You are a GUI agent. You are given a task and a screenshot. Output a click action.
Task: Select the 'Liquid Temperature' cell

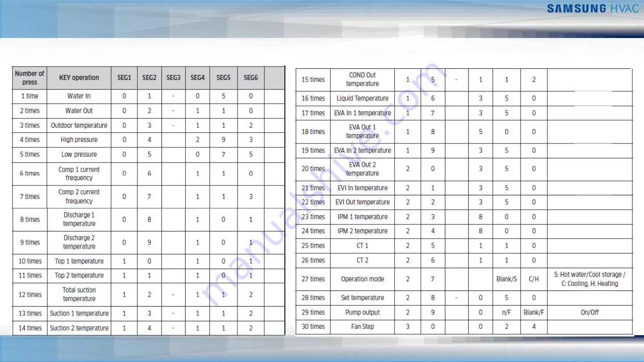tap(362, 98)
